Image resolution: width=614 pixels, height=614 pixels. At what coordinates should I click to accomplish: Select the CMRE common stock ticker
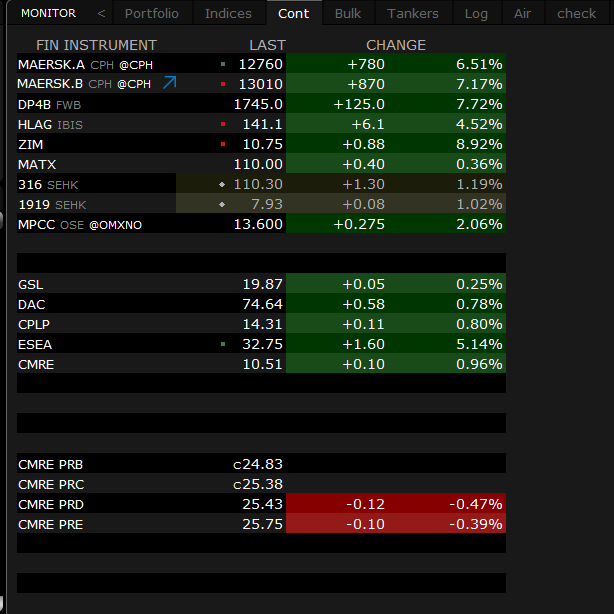coord(36,364)
